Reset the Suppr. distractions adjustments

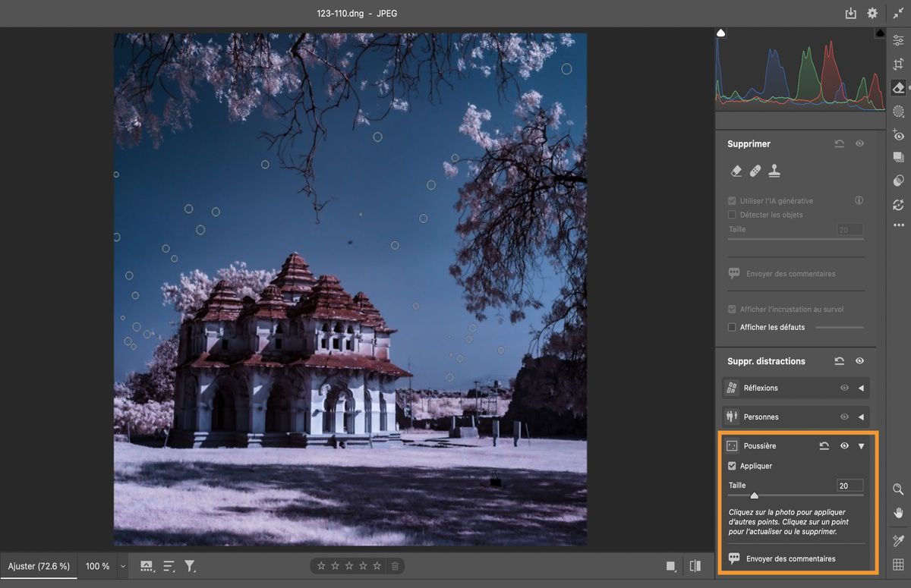coord(840,360)
